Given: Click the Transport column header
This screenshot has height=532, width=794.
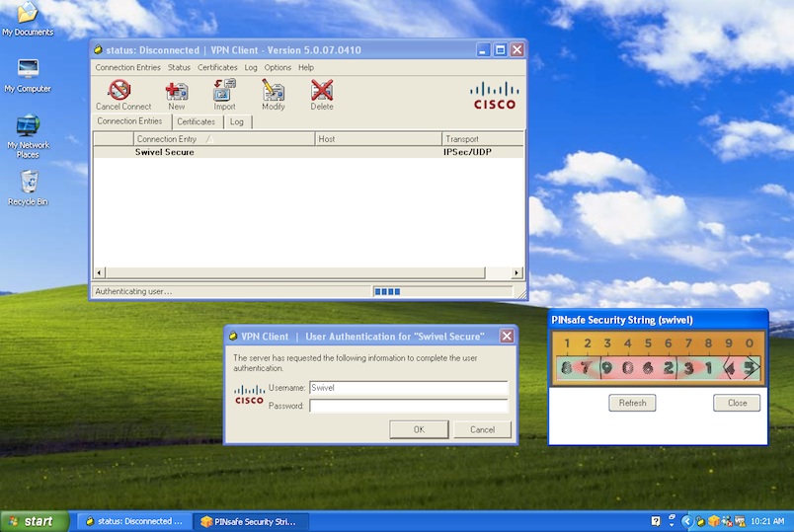Looking at the screenshot, I should 483,139.
